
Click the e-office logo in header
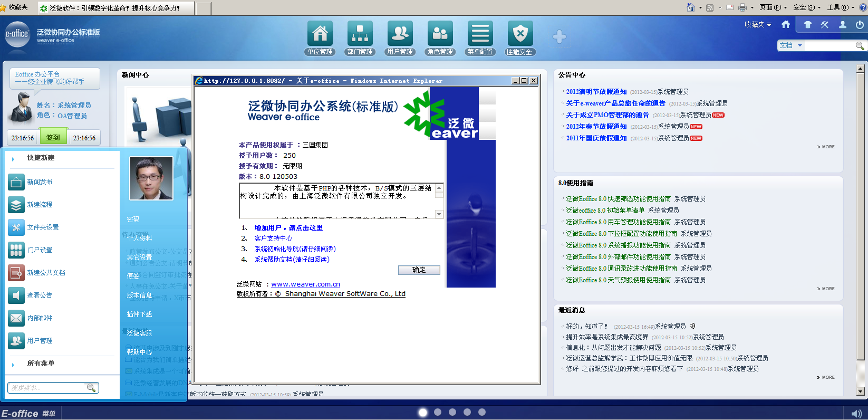pyautogui.click(x=17, y=34)
